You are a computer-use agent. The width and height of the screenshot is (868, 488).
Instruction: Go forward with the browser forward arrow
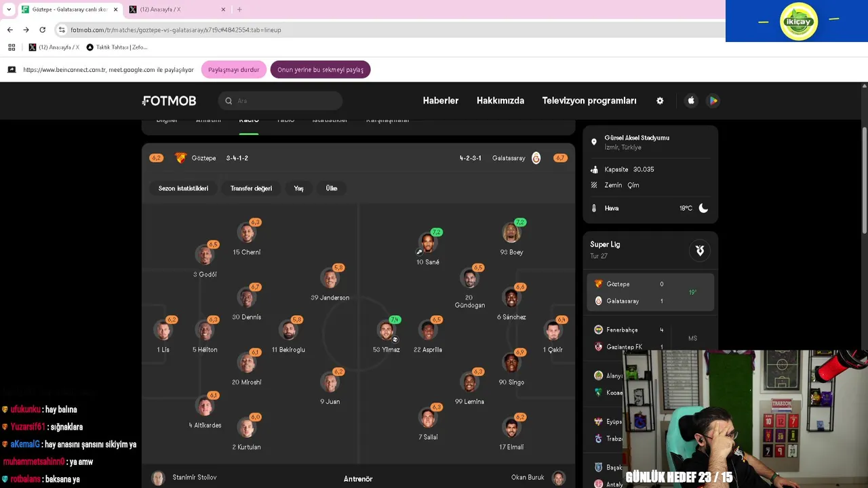pos(26,30)
